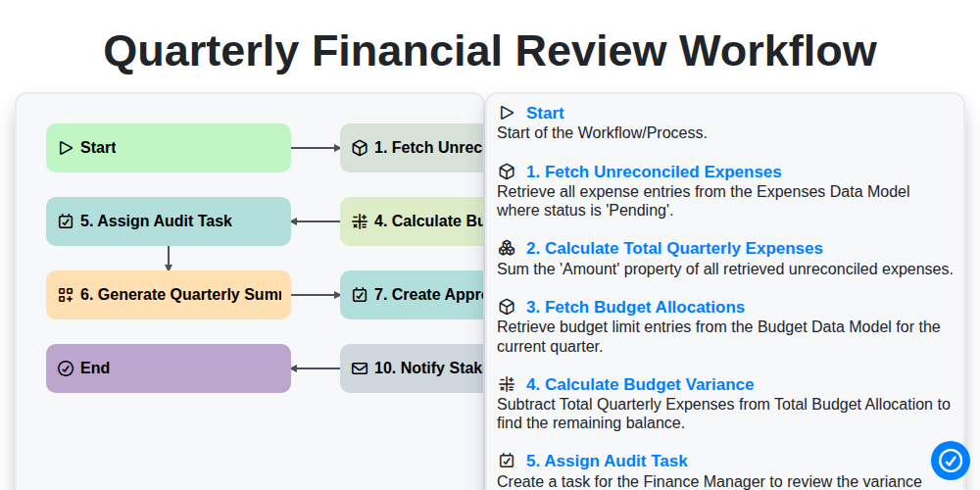The height and width of the screenshot is (490, 980).
Task: Click the envelope icon on Notify Stakeholders node
Action: [x=360, y=368]
